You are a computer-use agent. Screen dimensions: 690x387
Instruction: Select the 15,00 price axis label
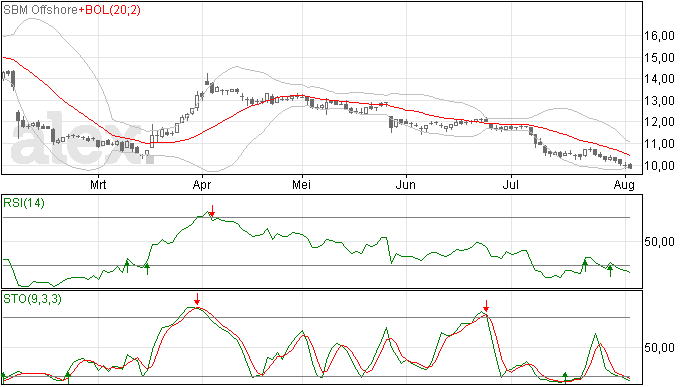[659, 58]
